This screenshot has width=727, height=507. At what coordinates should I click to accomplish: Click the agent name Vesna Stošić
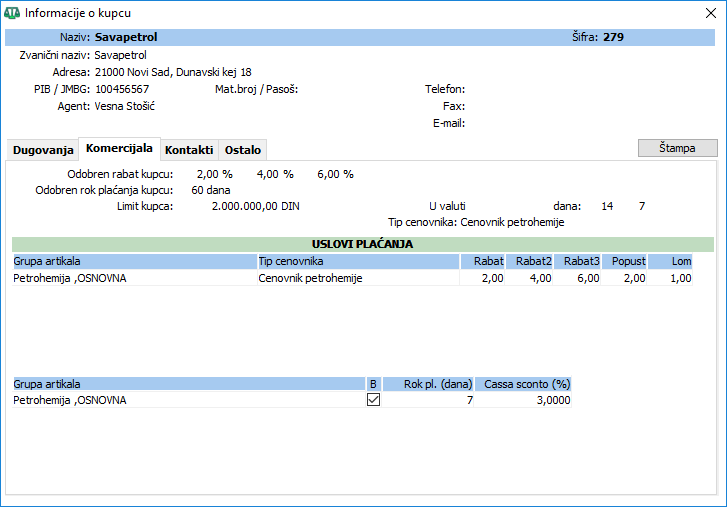coord(125,106)
